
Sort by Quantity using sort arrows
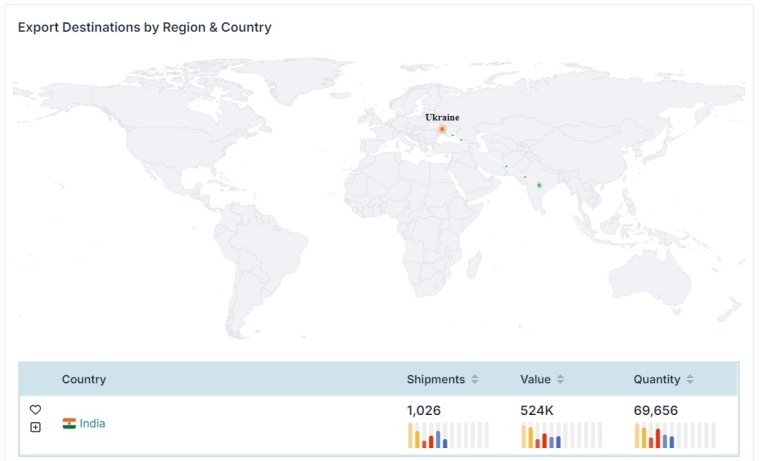tap(690, 379)
